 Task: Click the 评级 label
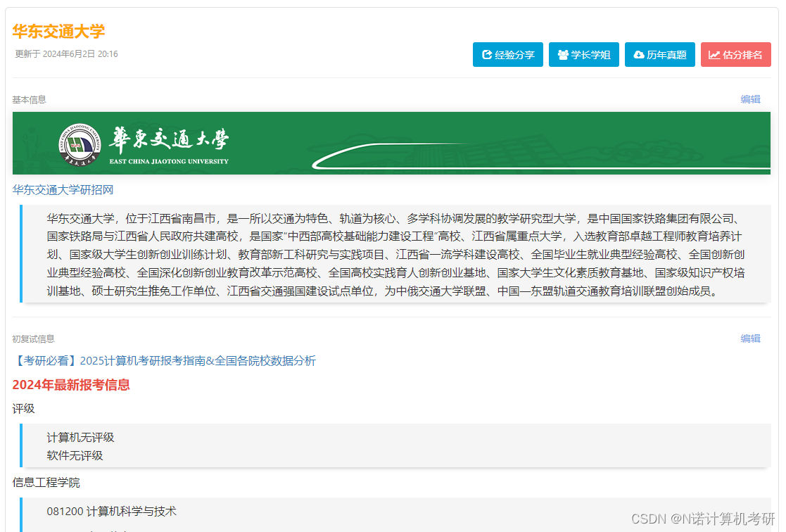coord(23,409)
